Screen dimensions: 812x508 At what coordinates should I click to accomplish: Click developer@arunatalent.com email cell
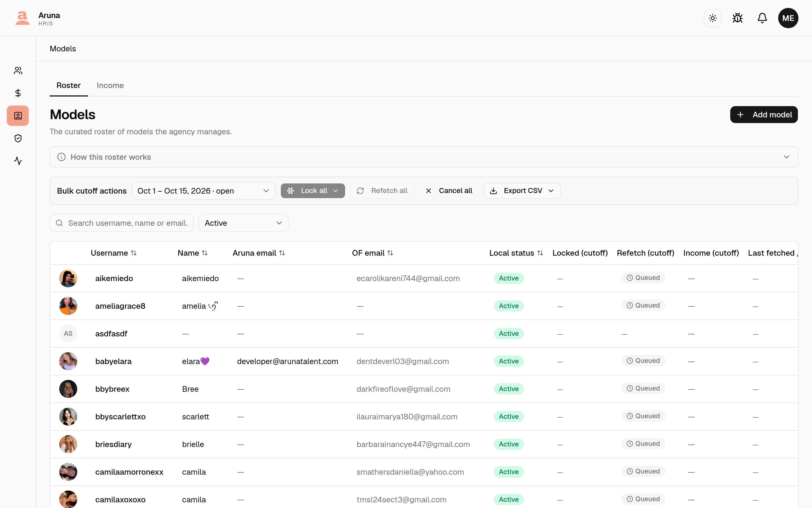pos(288,361)
